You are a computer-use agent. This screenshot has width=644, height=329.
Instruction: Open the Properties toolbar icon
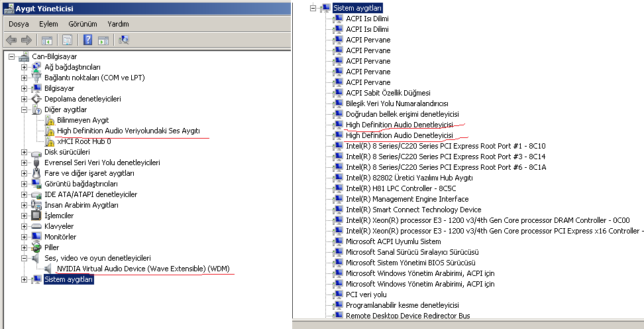click(67, 40)
